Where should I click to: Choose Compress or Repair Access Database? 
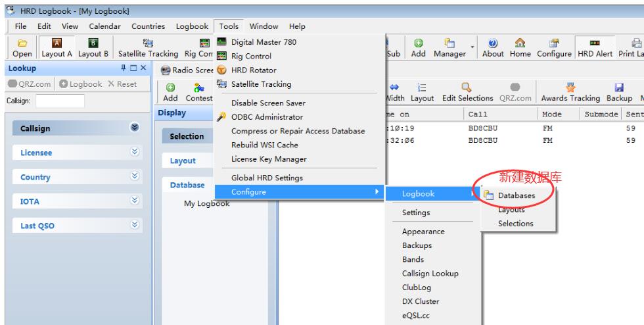coord(300,131)
